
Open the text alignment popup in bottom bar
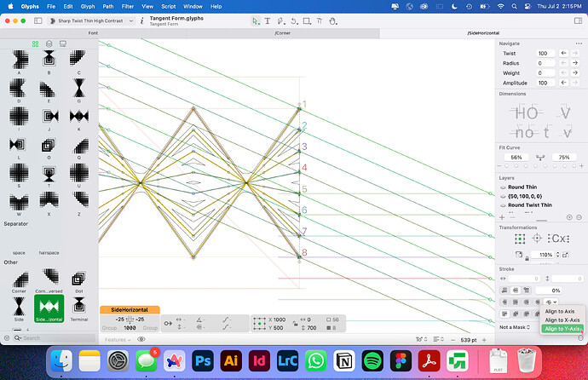(438, 339)
